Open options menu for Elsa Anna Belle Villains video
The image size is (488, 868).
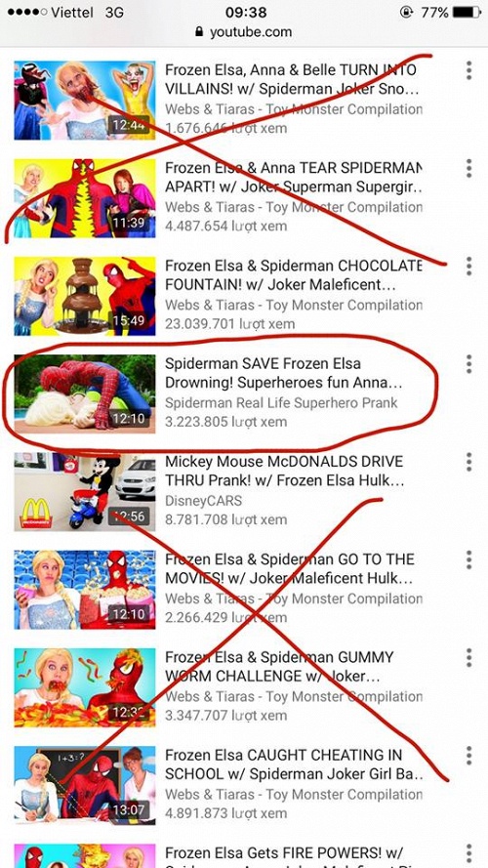468,70
